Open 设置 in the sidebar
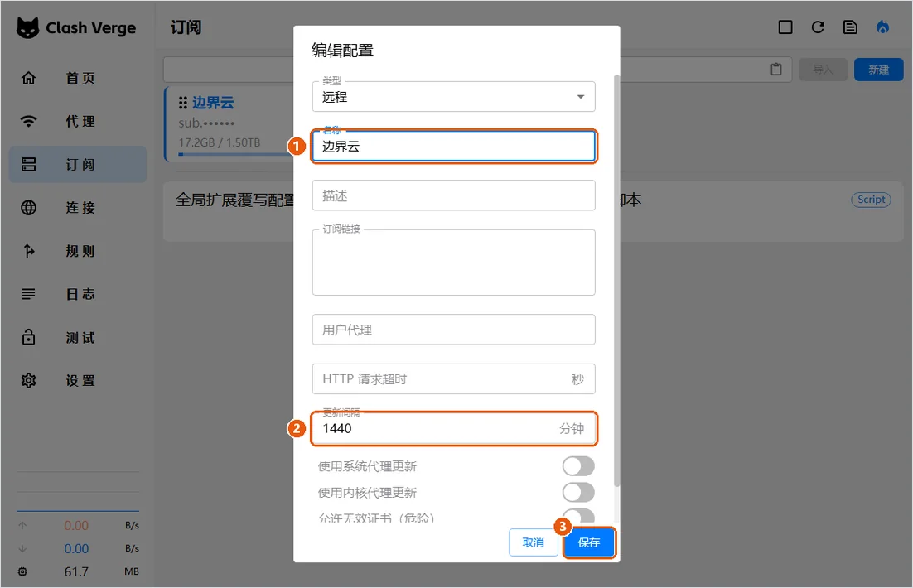The height and width of the screenshot is (588, 913). click(78, 380)
